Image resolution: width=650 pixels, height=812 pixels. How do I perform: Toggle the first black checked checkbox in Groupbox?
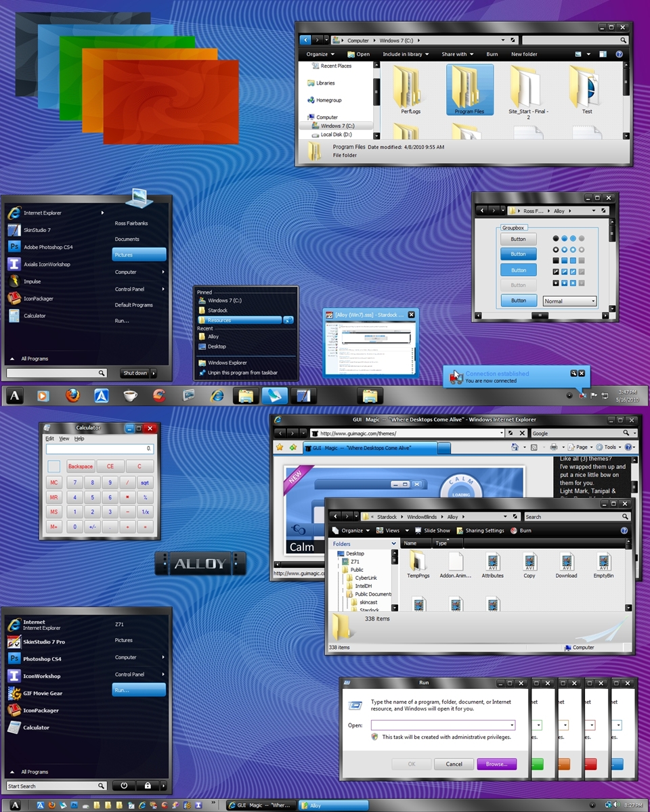tap(556, 271)
